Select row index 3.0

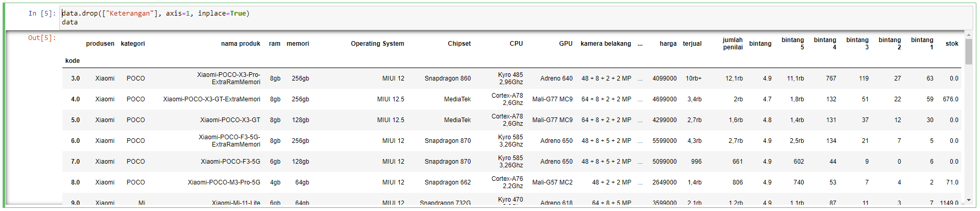coord(75,78)
